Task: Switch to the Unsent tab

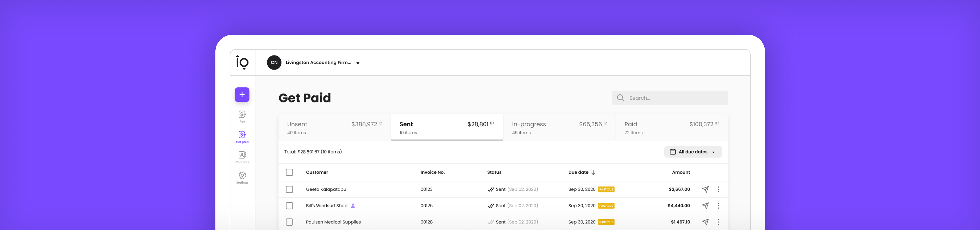Action: (334, 128)
